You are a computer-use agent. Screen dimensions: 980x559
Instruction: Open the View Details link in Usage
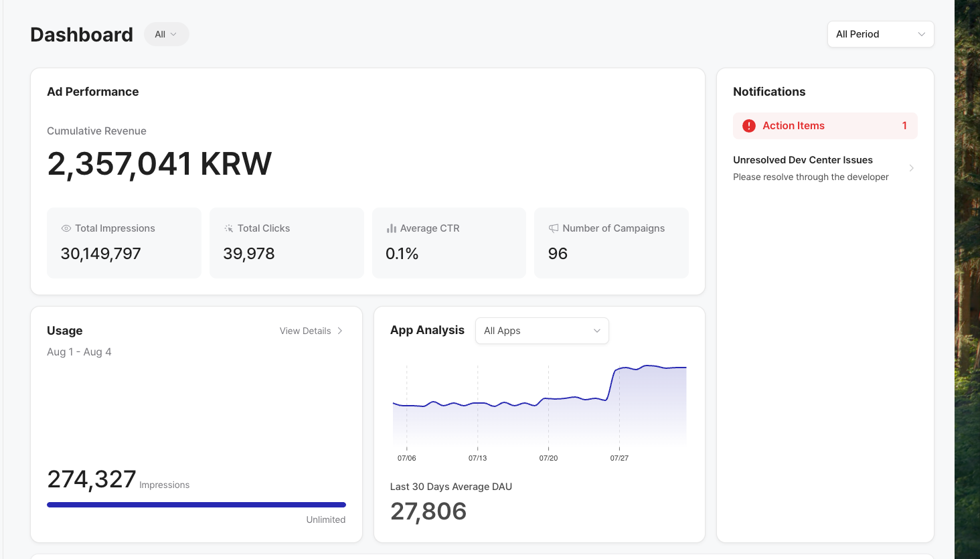click(x=305, y=331)
